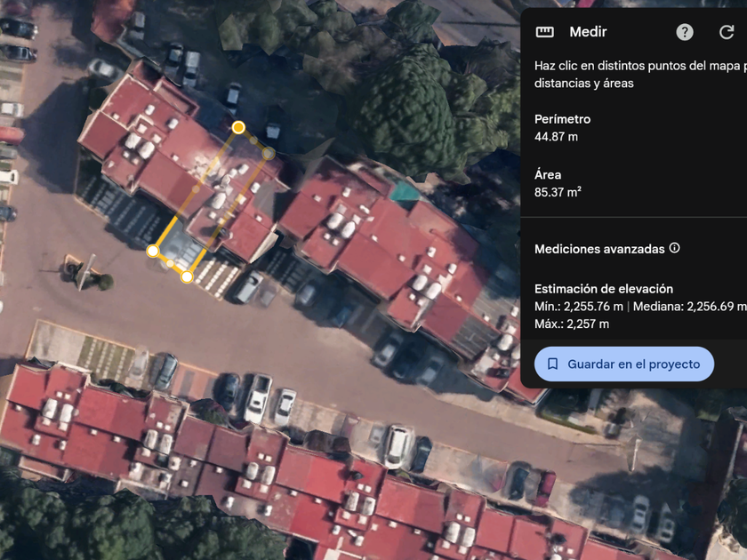The image size is (747, 560).
Task: Select the white bottom-right measurement vertex
Action: coord(187,276)
